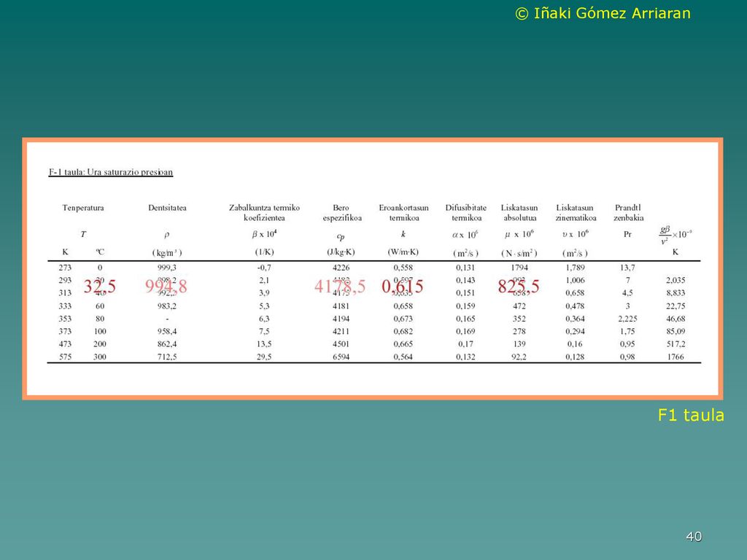This screenshot has width=747, height=560.
Task: Select the red overlay value '825,5'
Action: tap(519, 286)
